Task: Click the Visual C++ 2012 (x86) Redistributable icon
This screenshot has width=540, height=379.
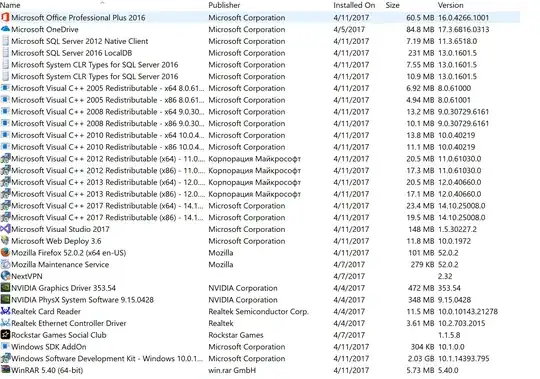Action: point(5,170)
